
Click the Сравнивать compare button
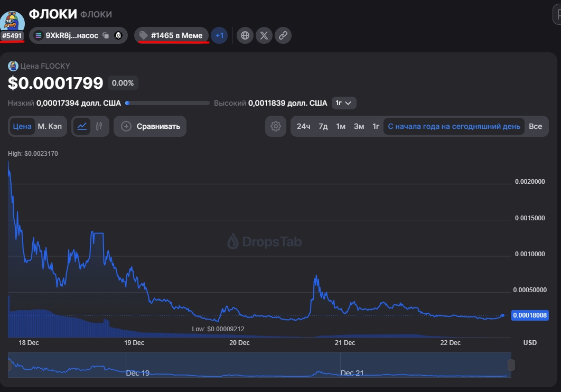(150, 126)
